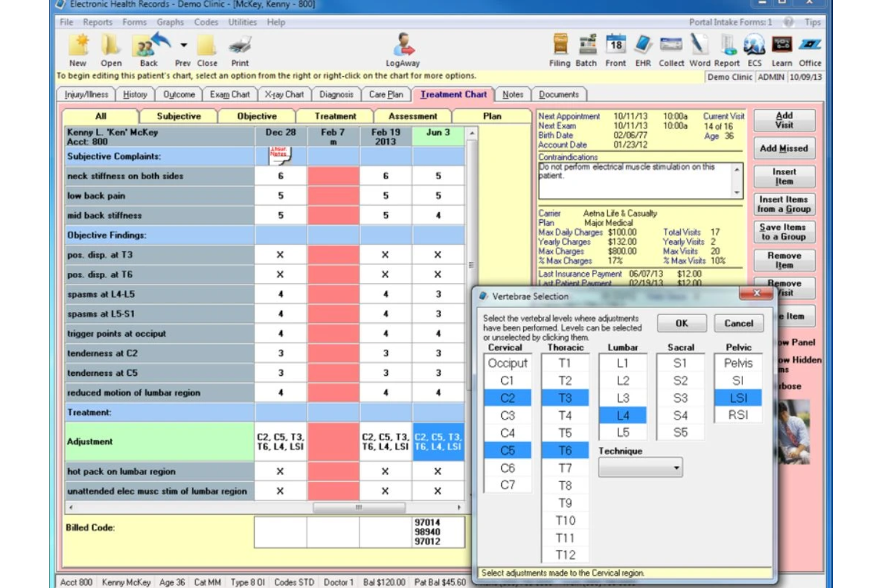Confirm vertebrae selection with OK
This screenshot has height=588, width=882.
point(681,323)
